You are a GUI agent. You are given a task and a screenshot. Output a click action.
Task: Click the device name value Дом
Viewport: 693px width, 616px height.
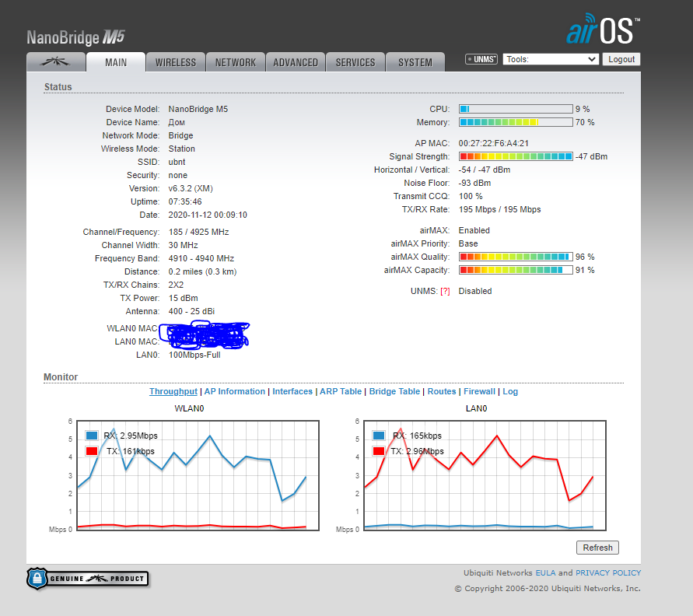pos(177,122)
